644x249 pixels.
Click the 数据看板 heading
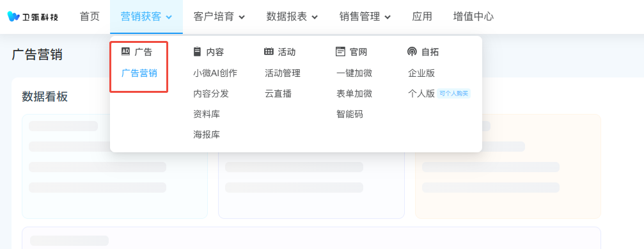45,97
